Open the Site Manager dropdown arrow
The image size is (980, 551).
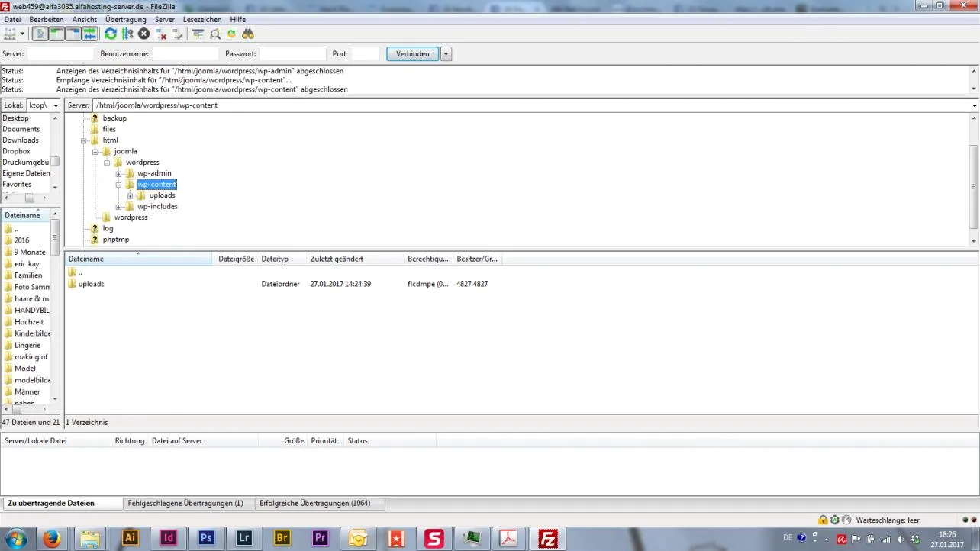22,34
